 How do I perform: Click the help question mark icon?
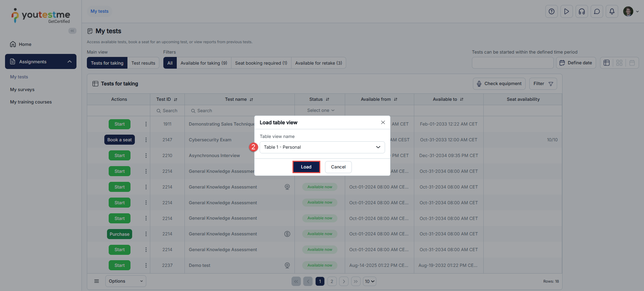point(551,11)
